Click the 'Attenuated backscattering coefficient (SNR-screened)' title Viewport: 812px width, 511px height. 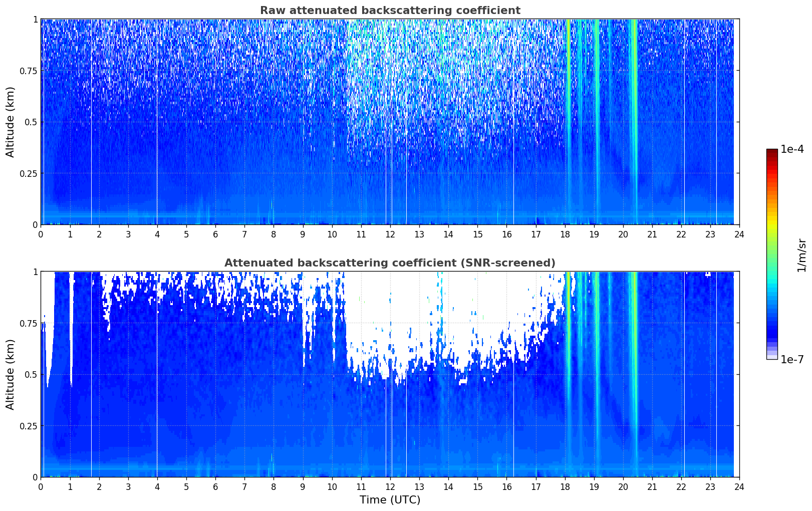tap(390, 263)
